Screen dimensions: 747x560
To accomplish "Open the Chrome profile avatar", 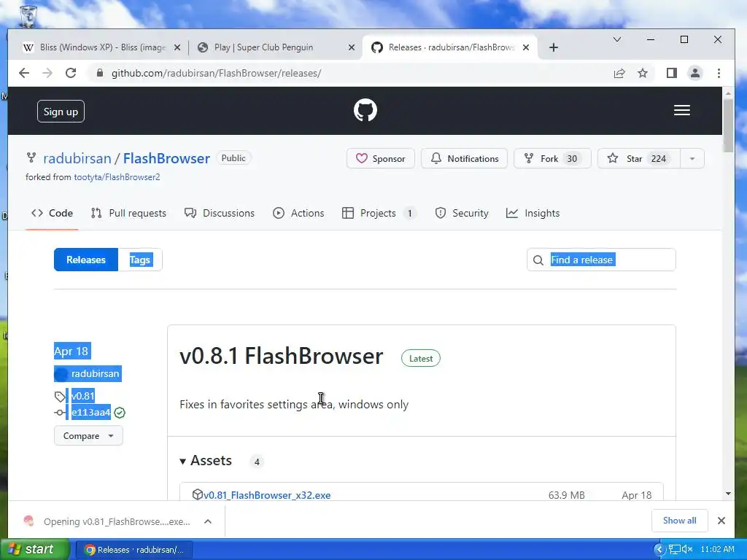I will click(695, 73).
